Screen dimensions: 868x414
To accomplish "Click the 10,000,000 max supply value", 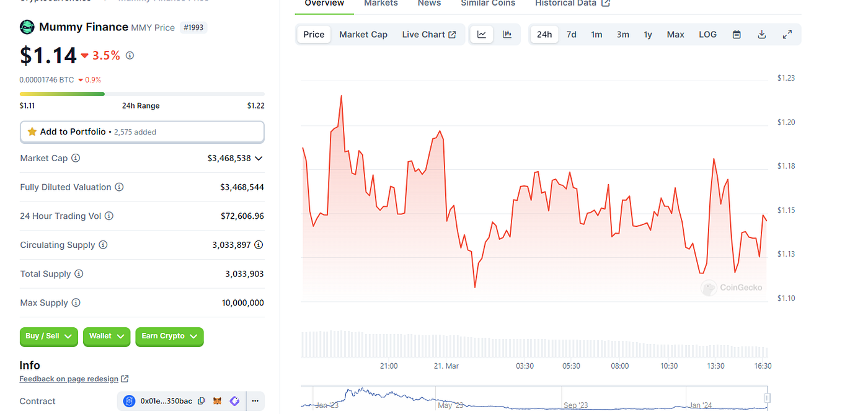I will click(243, 303).
